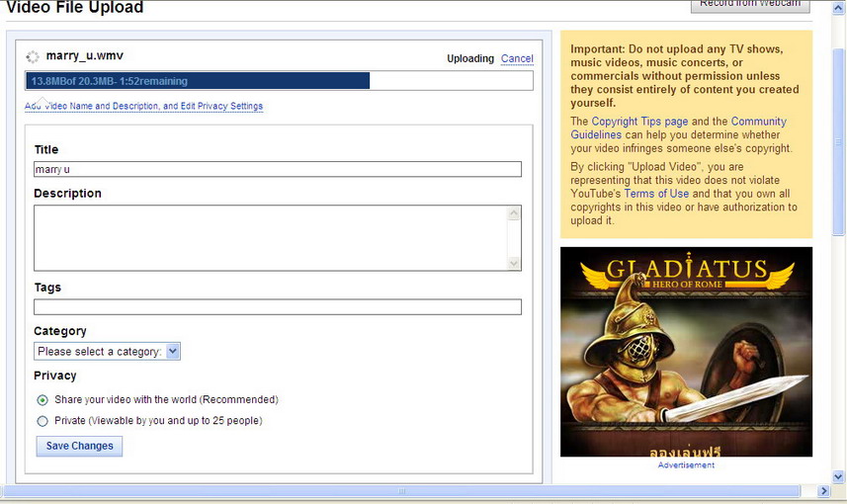Click the Save Changes button

click(x=79, y=447)
